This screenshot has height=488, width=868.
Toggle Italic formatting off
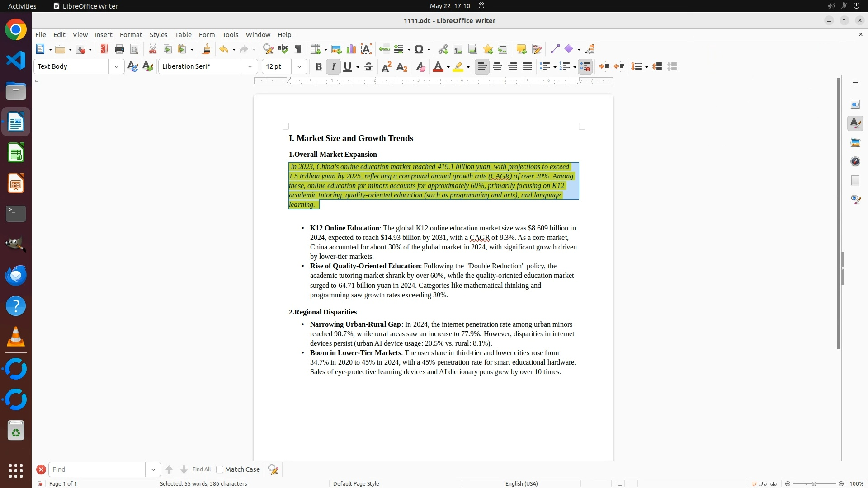point(333,67)
